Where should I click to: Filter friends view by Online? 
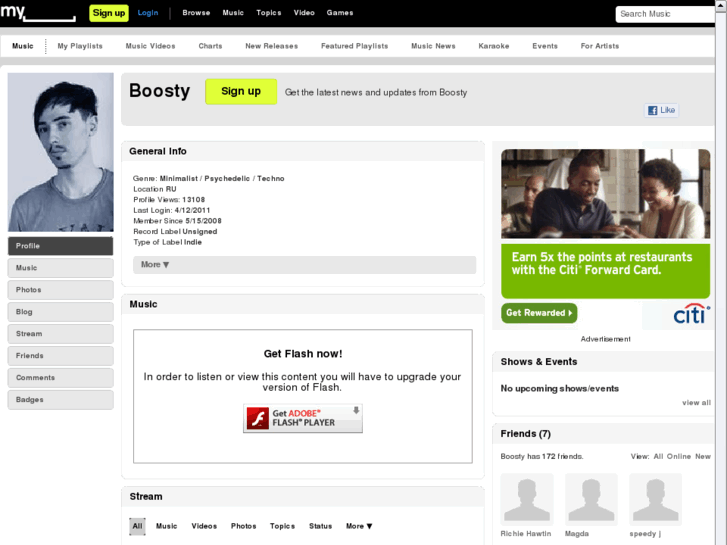[x=679, y=456]
